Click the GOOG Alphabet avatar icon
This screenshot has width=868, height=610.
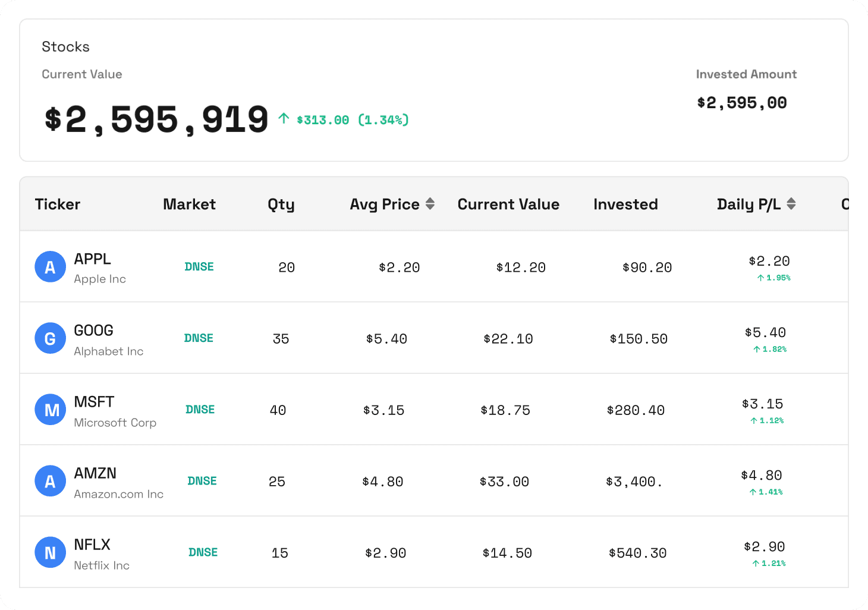50,338
